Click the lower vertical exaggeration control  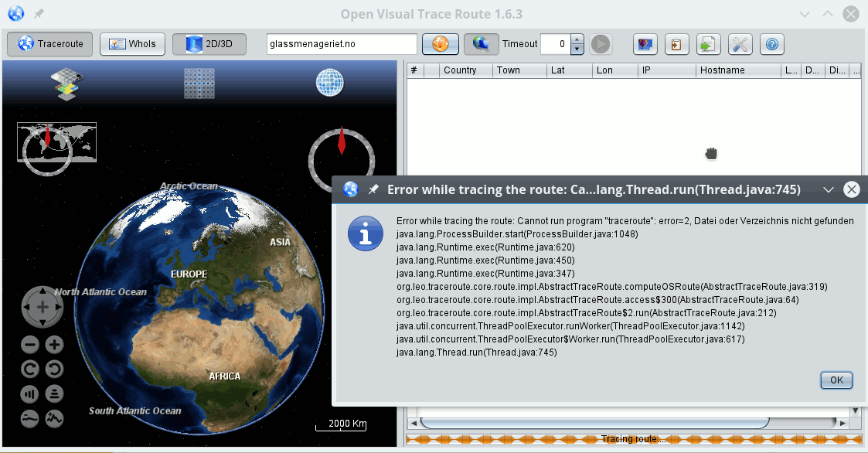point(30,419)
